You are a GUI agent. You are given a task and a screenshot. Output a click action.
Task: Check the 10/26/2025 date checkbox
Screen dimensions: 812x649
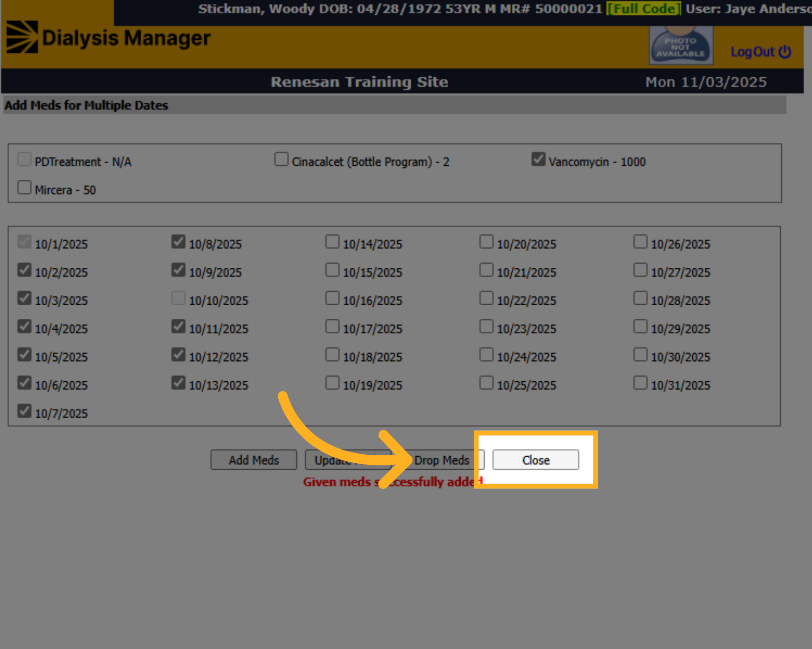click(640, 242)
